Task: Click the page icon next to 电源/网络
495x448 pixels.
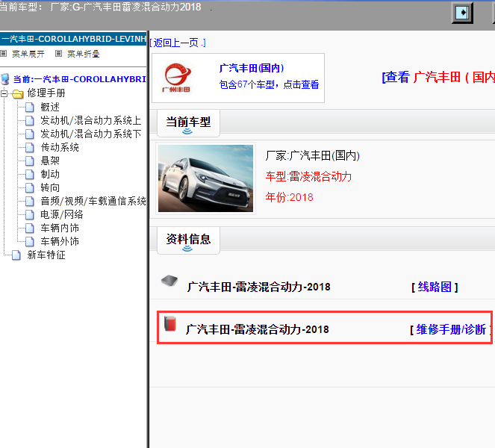Action: point(30,215)
